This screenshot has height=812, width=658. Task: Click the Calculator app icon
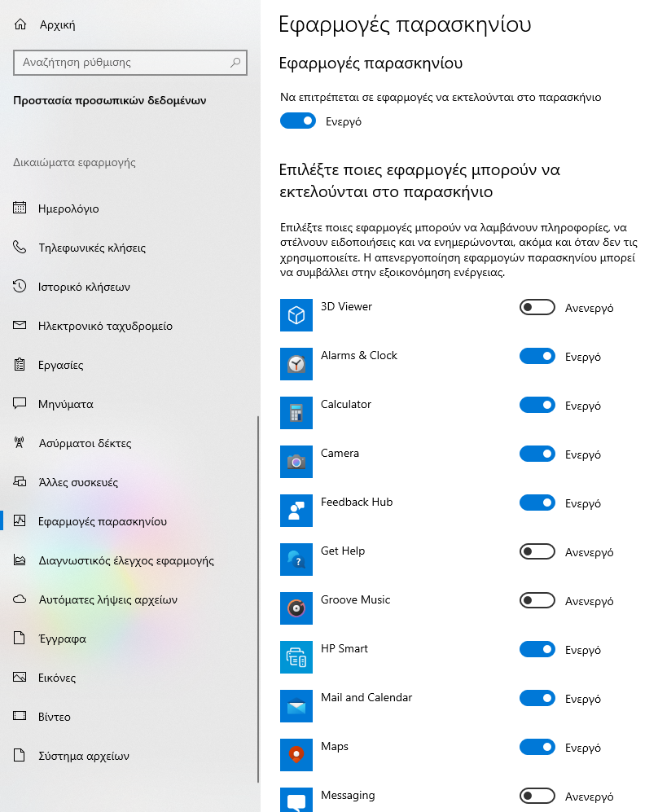click(296, 413)
